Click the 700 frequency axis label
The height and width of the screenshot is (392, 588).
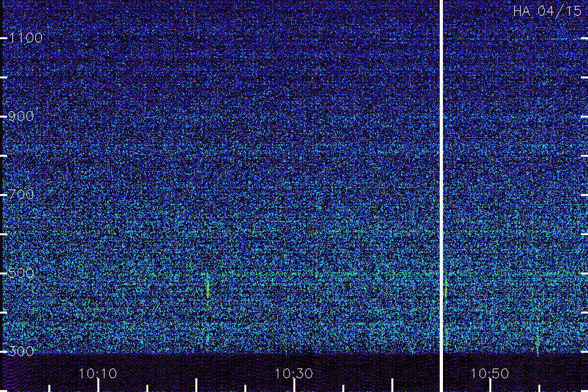click(x=21, y=194)
